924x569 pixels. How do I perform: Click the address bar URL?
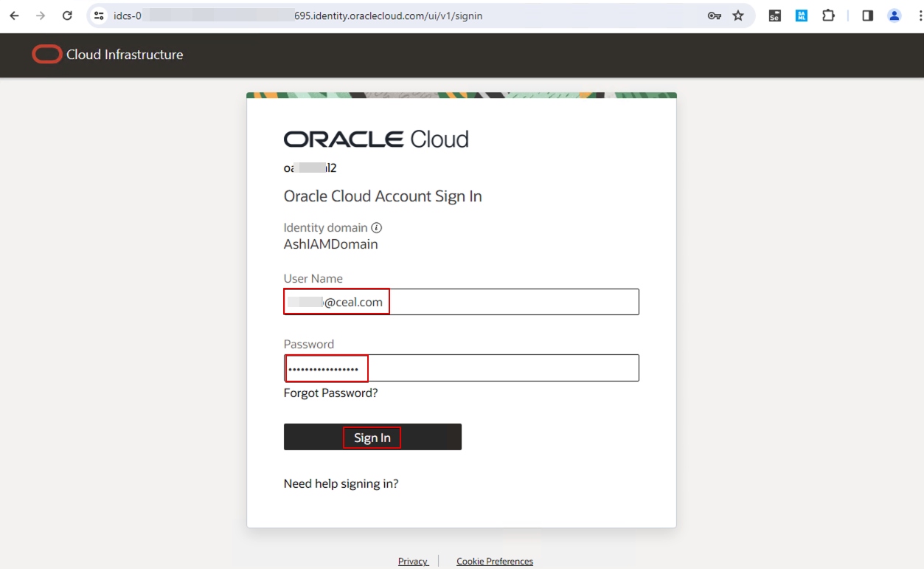pyautogui.click(x=298, y=15)
